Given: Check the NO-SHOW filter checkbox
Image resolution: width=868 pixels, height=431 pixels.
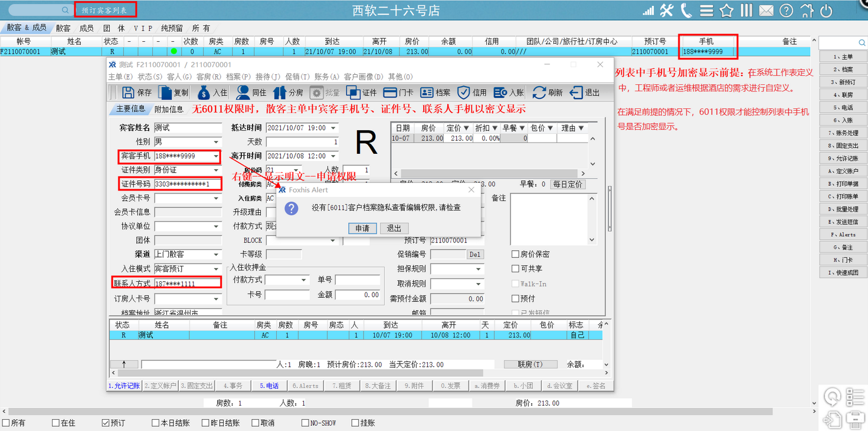Looking at the screenshot, I should 305,423.
